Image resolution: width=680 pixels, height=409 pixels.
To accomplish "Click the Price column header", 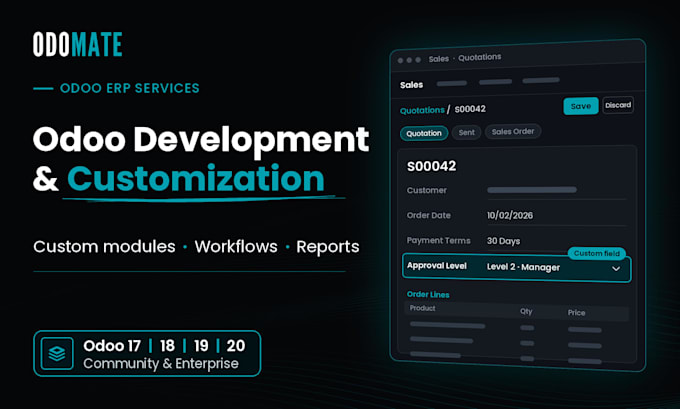I will pos(576,313).
